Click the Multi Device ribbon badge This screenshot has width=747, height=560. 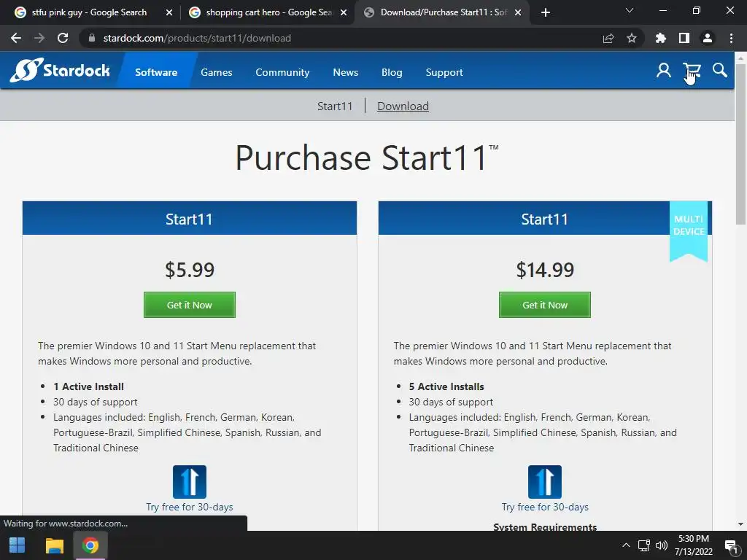click(689, 231)
